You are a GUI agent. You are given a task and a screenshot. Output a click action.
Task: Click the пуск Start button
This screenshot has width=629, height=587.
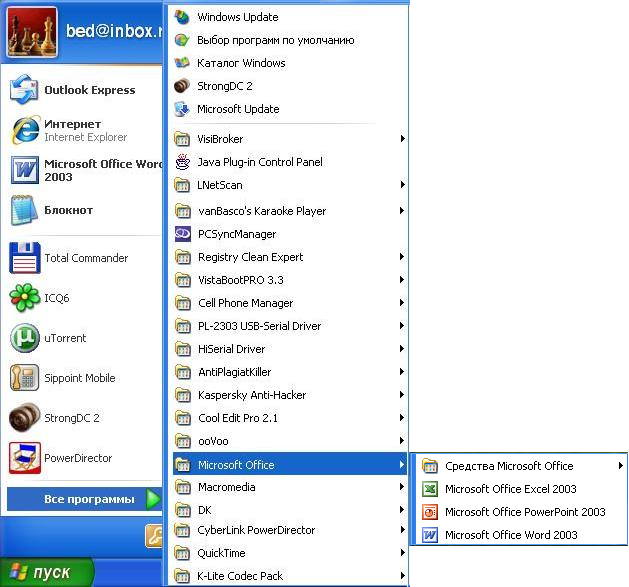tap(47, 572)
